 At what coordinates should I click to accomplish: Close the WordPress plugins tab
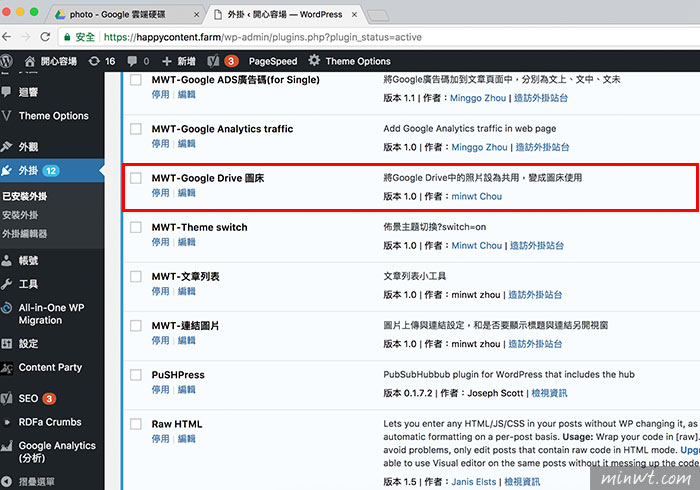[354, 15]
